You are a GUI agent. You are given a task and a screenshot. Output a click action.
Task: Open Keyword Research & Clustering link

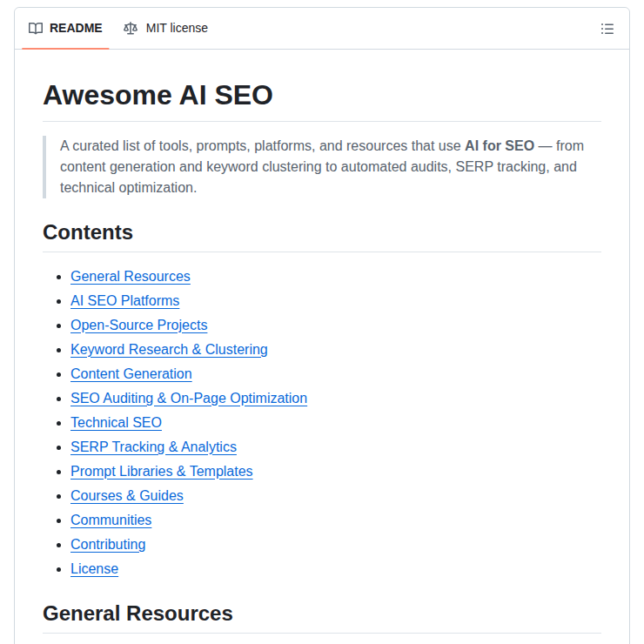click(169, 350)
